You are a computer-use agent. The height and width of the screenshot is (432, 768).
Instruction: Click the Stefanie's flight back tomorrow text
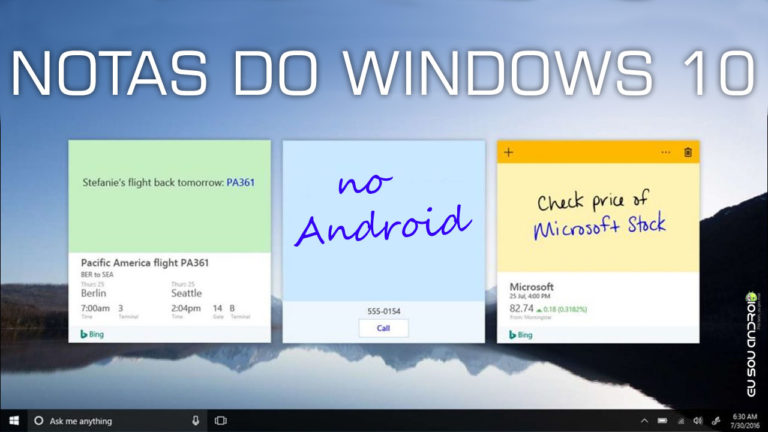click(x=153, y=182)
